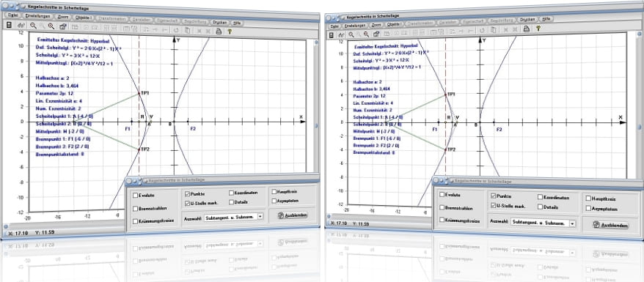Enable Brennstrahlen checkbox in right control panel
Viewport: 644px width, 282px height.
442,207
